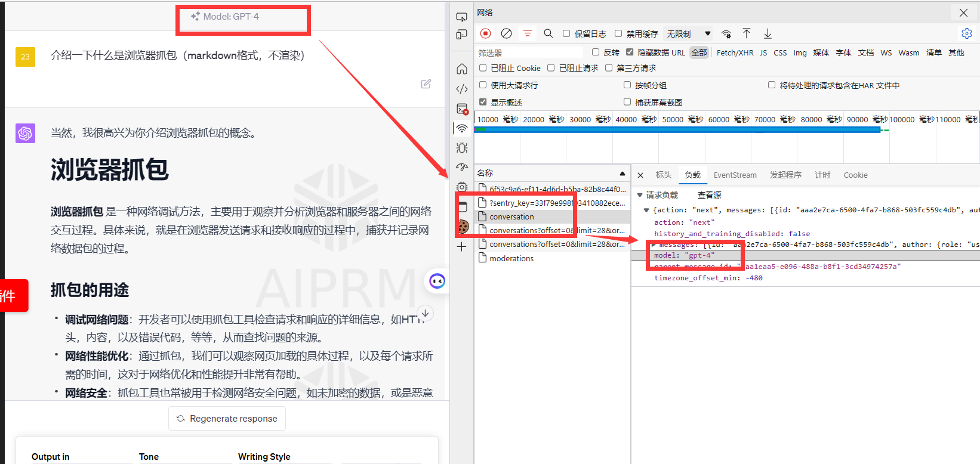Switch to the 标头 tab

(664, 175)
